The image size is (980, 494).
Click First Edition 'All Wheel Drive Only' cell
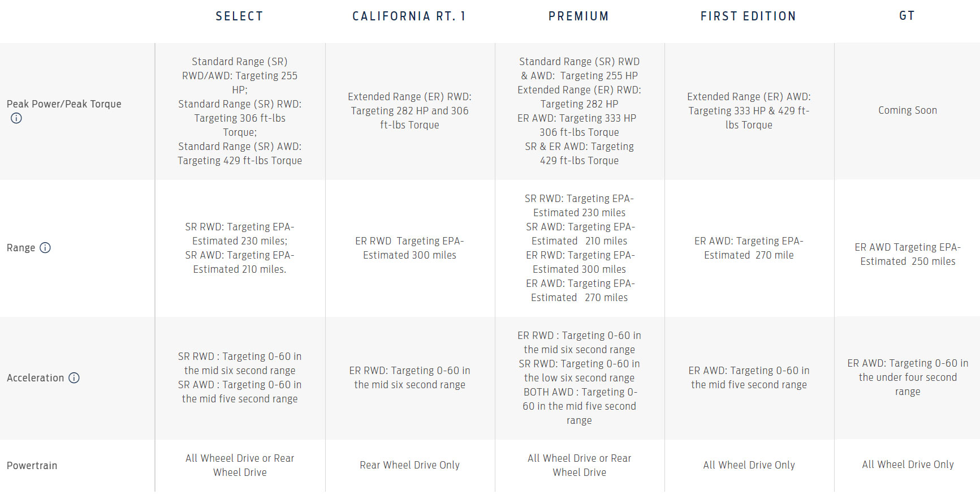pos(749,465)
